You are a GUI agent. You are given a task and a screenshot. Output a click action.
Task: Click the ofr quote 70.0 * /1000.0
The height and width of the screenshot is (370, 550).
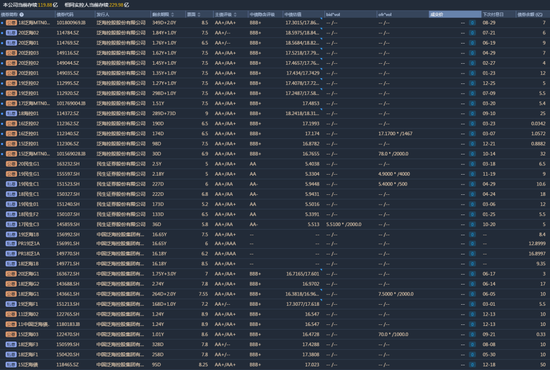tap(393, 335)
